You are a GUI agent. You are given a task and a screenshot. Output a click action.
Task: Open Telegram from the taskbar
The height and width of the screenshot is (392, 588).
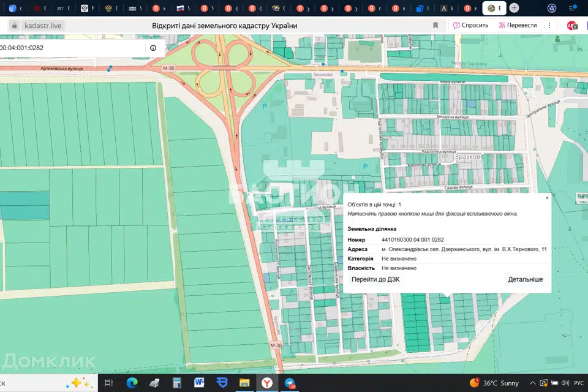tap(289, 383)
